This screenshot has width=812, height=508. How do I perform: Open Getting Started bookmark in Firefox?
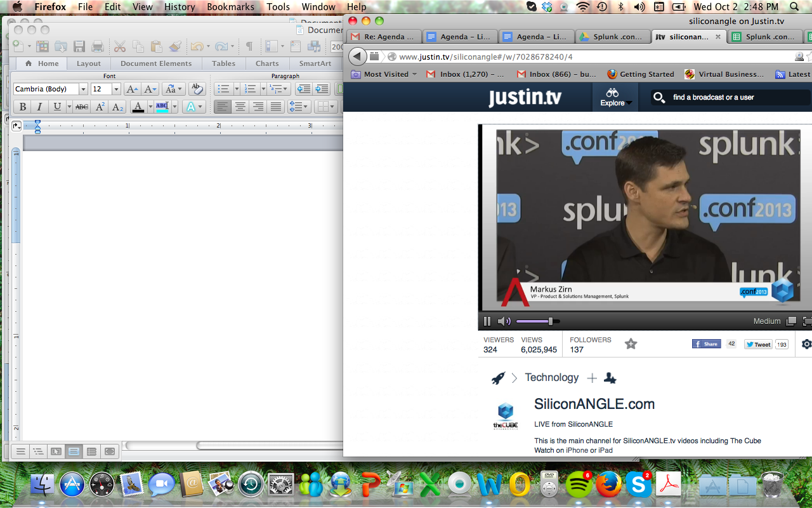[641, 74]
